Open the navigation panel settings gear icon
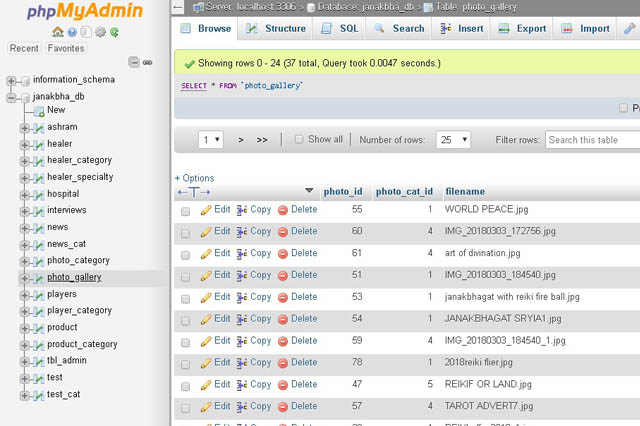640x426 pixels. click(x=101, y=32)
